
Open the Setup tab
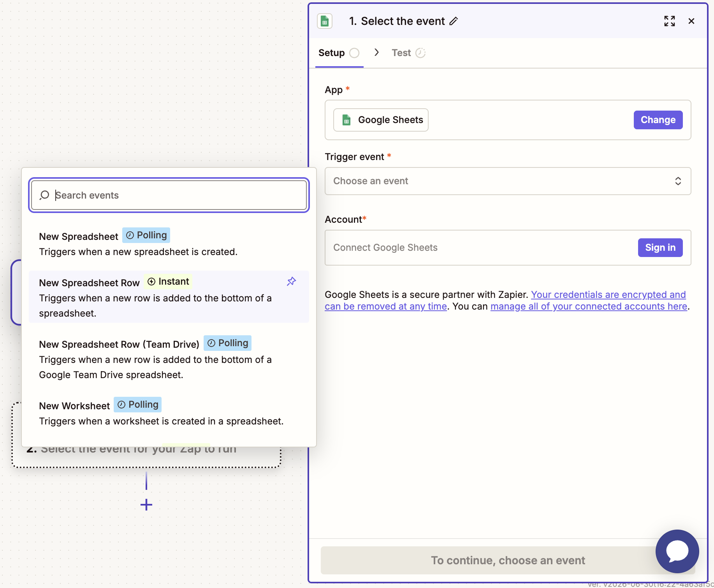[339, 53]
